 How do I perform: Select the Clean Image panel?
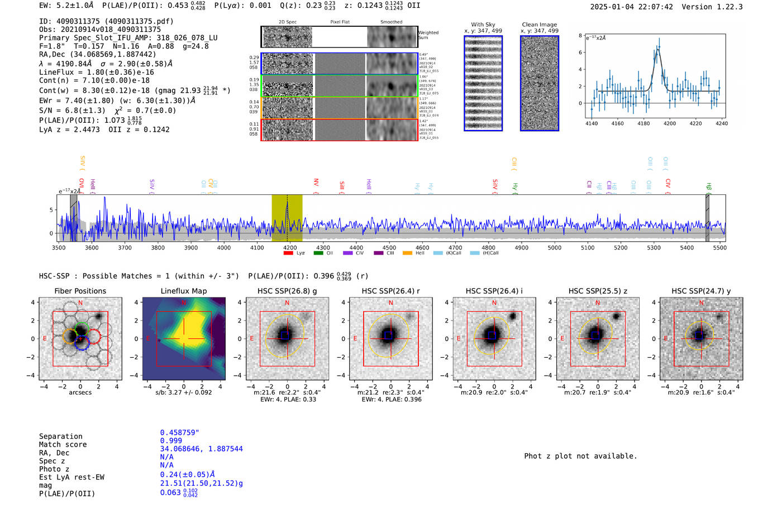pyautogui.click(x=540, y=83)
